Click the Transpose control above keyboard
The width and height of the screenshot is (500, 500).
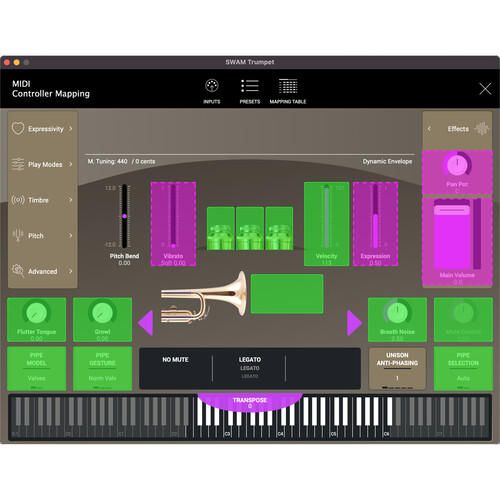coord(250,402)
